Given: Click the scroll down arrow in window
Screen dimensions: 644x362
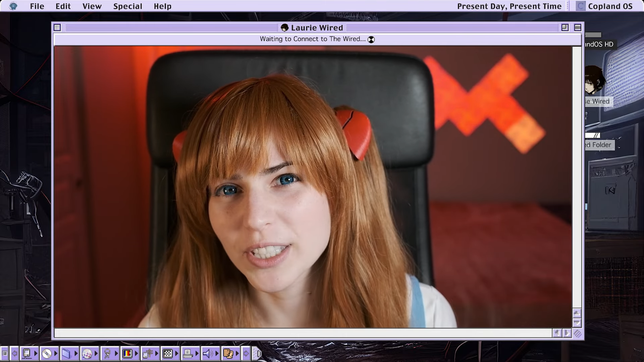Looking at the screenshot, I should 577,323.
